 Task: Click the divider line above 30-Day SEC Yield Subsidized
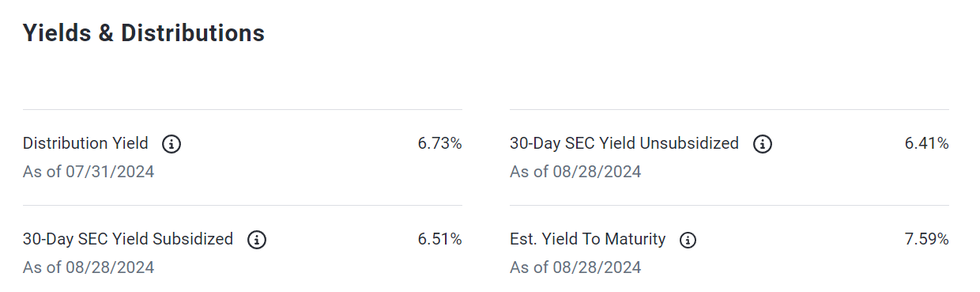(243, 205)
